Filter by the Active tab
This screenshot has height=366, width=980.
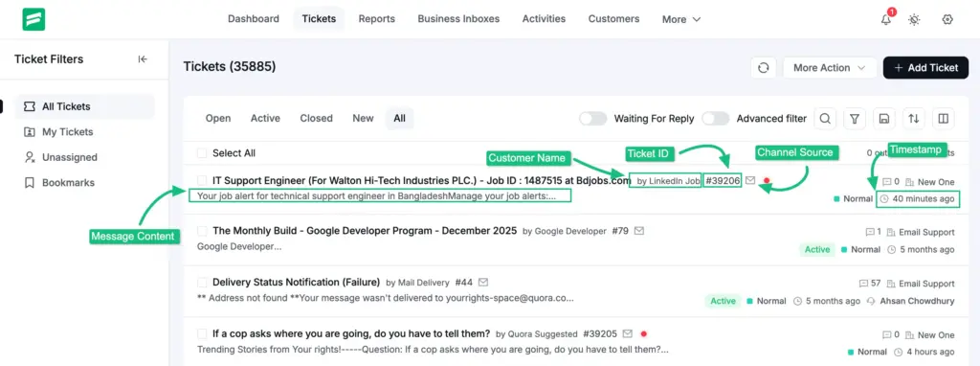265,118
